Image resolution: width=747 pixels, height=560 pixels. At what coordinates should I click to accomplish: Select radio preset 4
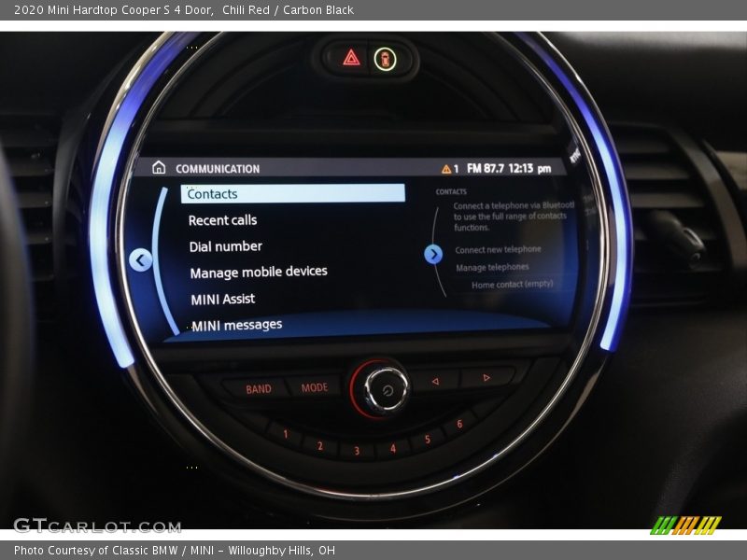click(393, 449)
